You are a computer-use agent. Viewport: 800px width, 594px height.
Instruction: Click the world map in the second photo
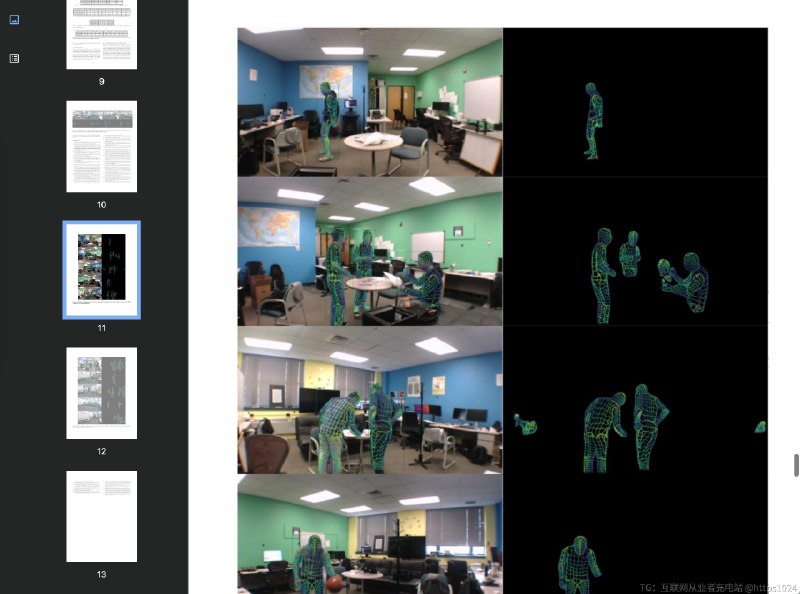tap(270, 226)
